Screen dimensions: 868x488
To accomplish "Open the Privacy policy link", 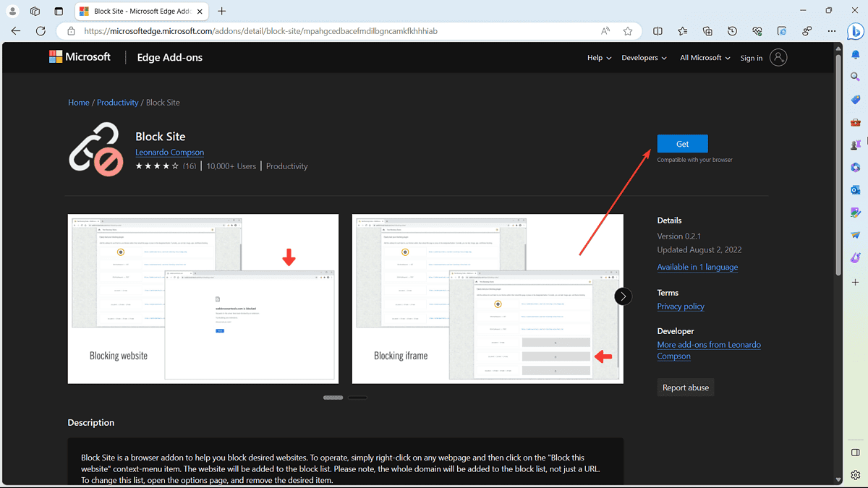I will (x=680, y=306).
